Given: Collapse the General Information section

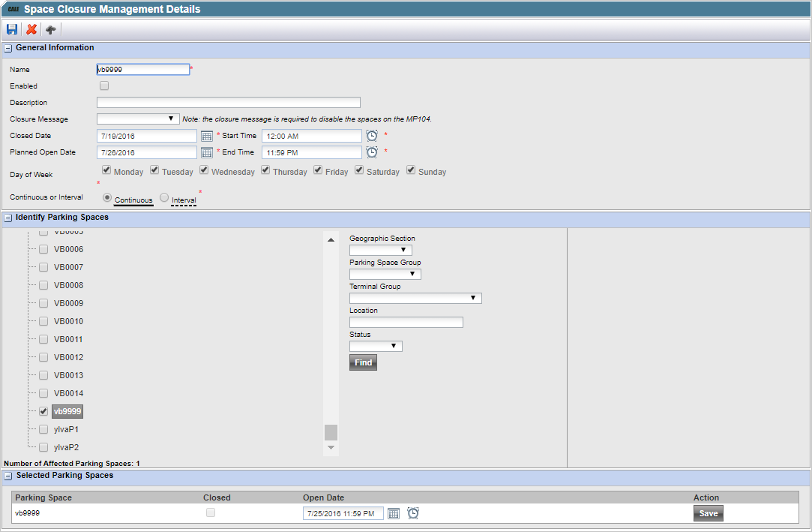Looking at the screenshot, I should click(7, 49).
